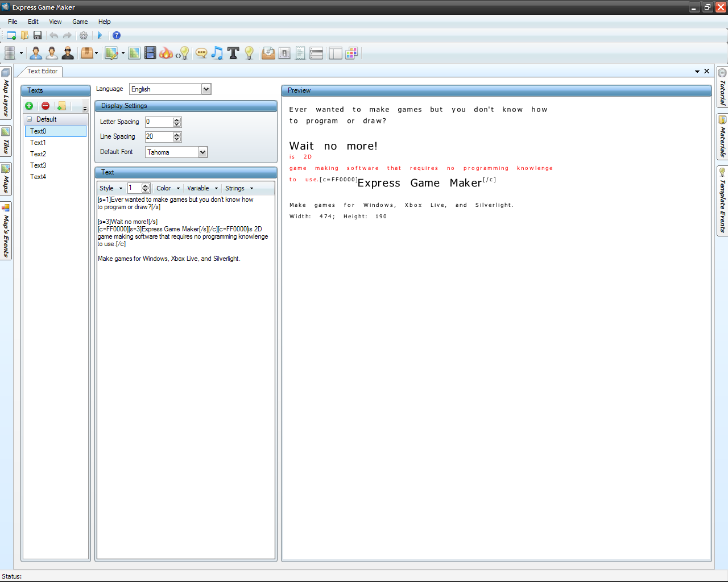Collapse the Default tree group
728x582 pixels.
click(x=30, y=119)
